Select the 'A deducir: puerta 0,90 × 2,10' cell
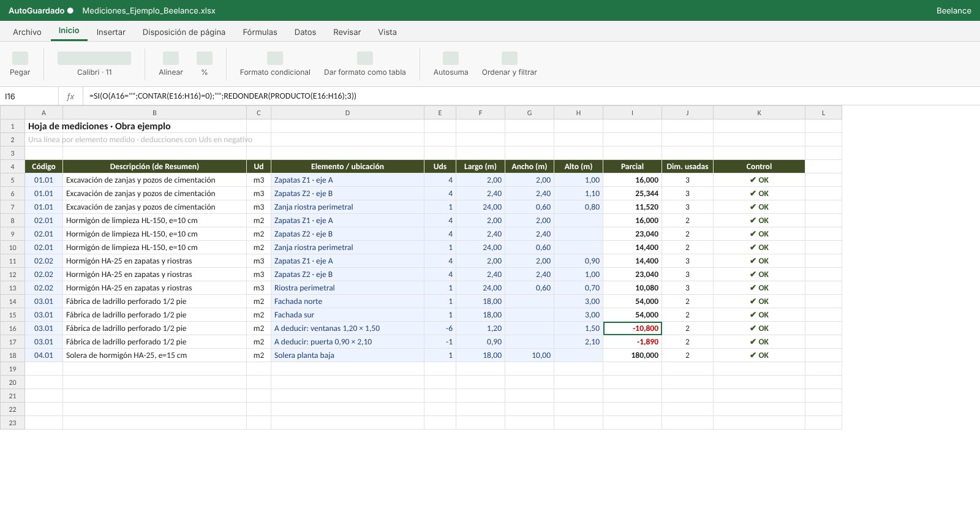The image size is (980, 527). (347, 342)
